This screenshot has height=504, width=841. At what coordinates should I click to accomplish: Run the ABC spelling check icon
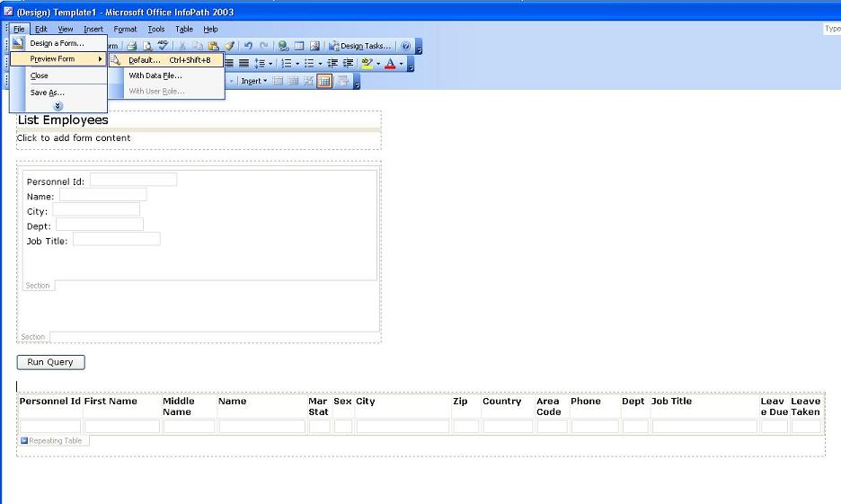(x=163, y=46)
